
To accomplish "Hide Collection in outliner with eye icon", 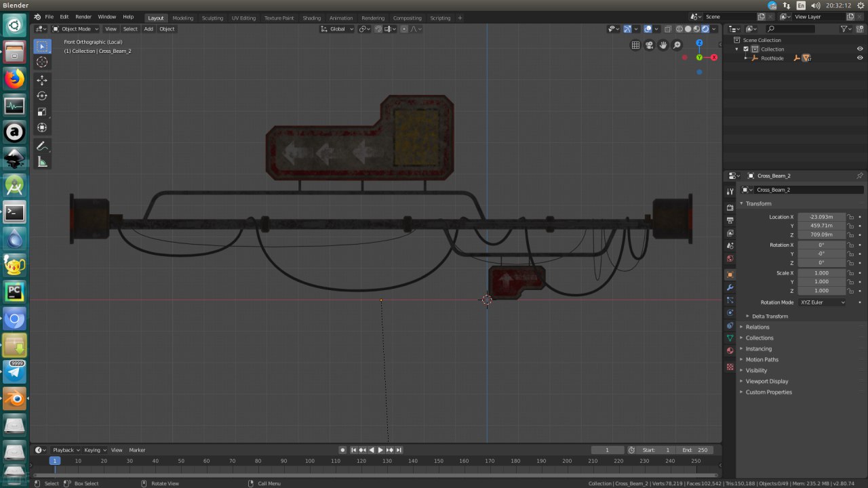I will pos(860,49).
